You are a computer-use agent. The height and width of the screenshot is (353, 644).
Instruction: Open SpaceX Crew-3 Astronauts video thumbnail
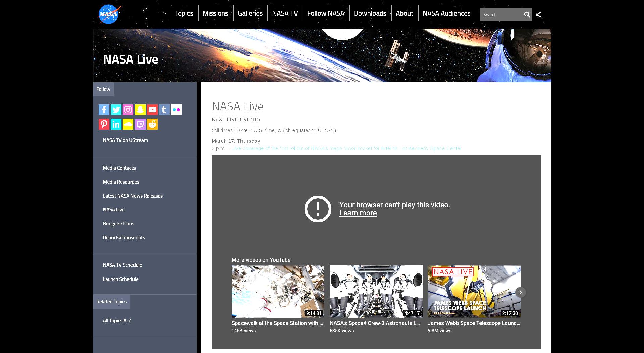(x=376, y=292)
